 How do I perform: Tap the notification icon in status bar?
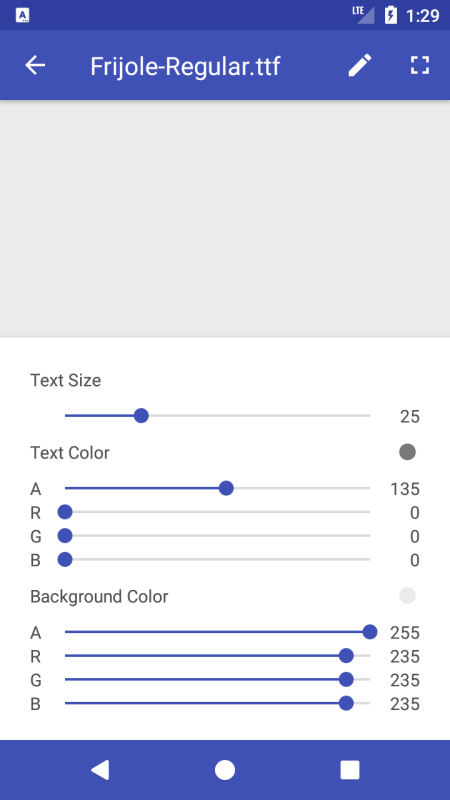(x=22, y=15)
